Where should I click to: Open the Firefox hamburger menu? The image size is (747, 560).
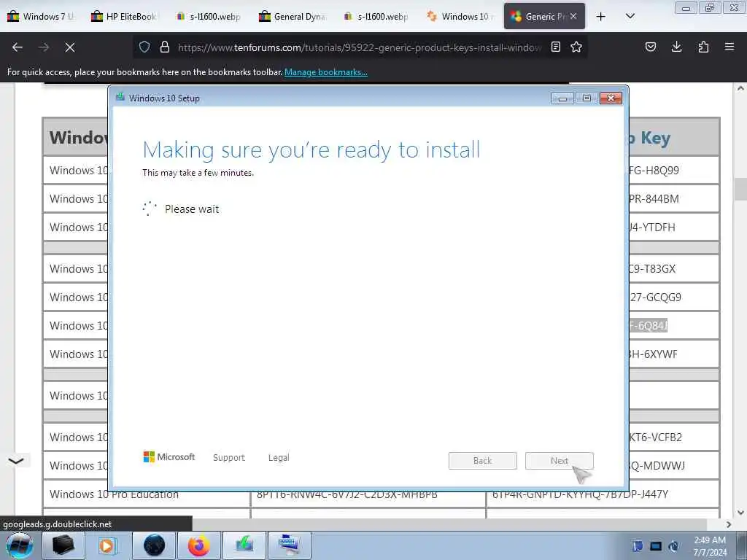(729, 47)
